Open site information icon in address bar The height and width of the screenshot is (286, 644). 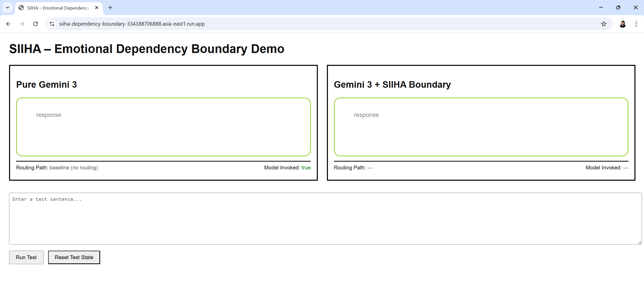pos(52,24)
